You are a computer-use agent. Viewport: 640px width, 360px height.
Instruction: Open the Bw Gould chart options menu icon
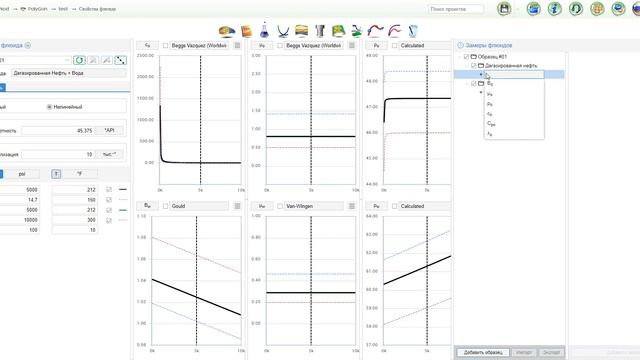coord(237,206)
